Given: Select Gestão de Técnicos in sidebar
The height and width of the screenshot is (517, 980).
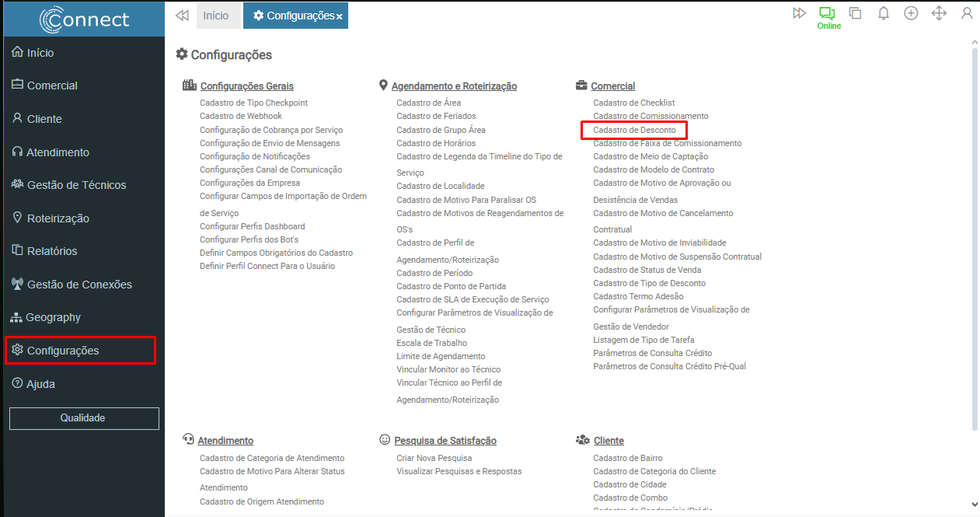Looking at the screenshot, I should point(76,185).
